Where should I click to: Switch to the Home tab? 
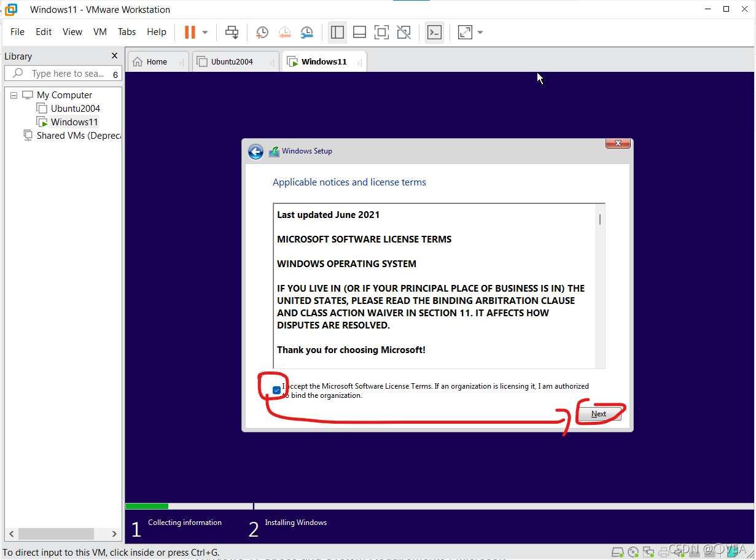158,61
